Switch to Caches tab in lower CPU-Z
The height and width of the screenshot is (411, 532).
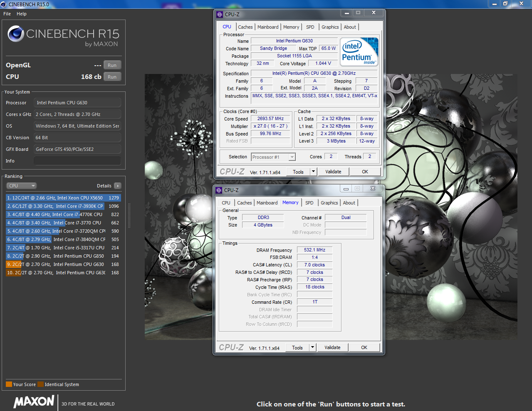coord(245,203)
